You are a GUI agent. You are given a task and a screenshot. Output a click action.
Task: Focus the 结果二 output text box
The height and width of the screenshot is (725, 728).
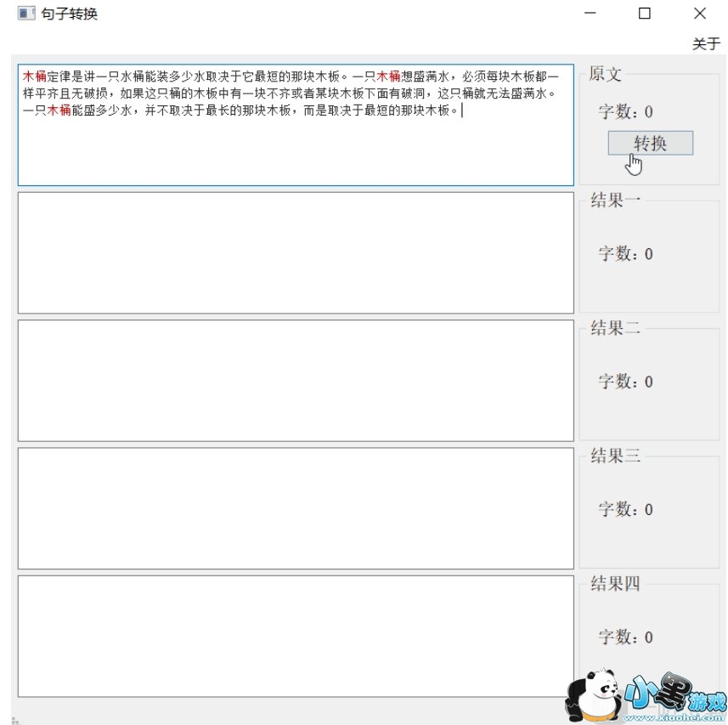[x=296, y=380]
